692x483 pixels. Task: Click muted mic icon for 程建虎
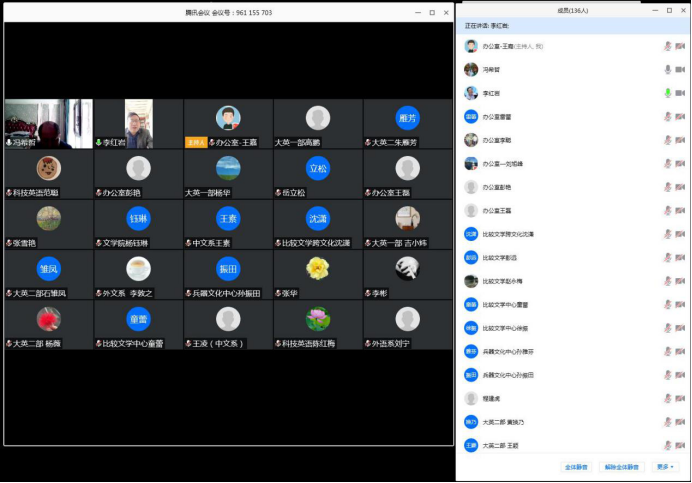point(667,398)
